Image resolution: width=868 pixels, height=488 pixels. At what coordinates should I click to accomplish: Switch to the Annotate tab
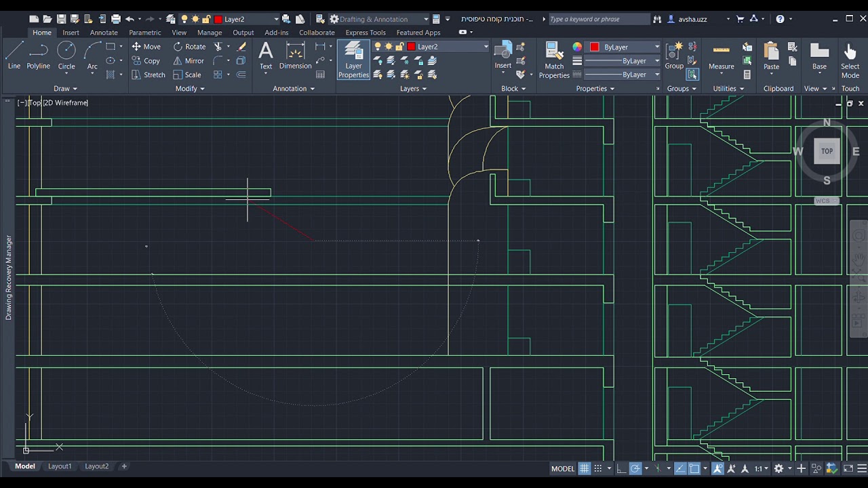pyautogui.click(x=104, y=33)
